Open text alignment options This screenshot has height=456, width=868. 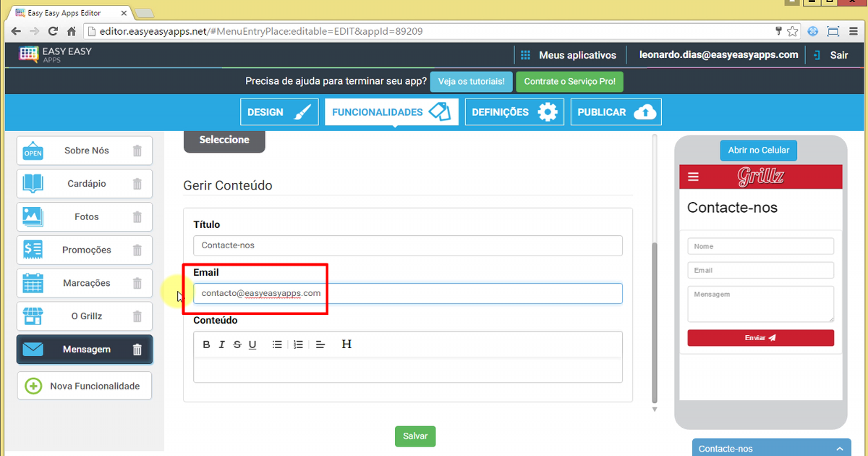(x=321, y=345)
